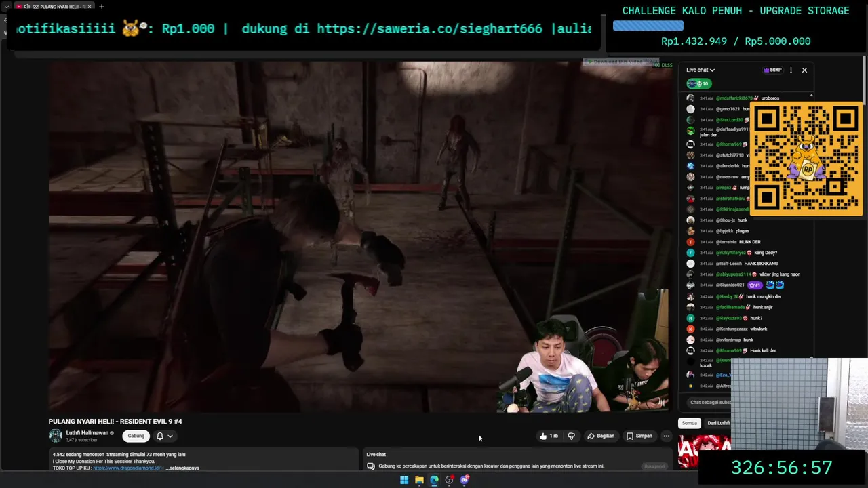The height and width of the screenshot is (488, 868).
Task: Click chat user @rizkyAlfaryez
Action: [x=731, y=253]
